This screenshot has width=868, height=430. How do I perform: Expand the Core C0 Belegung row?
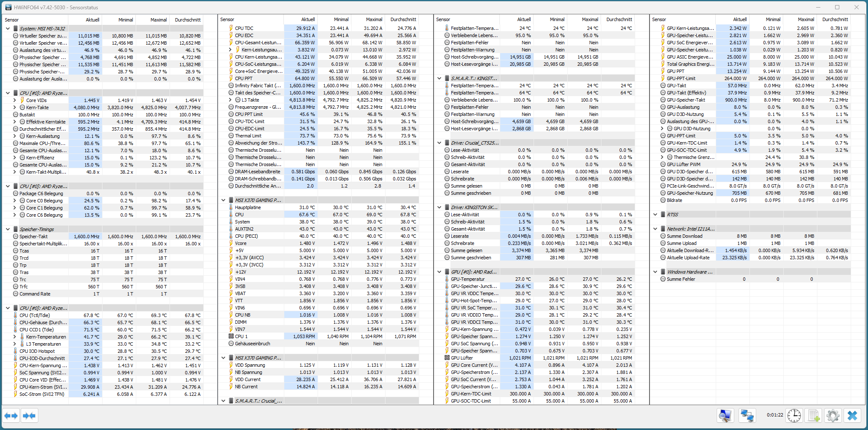click(x=14, y=201)
